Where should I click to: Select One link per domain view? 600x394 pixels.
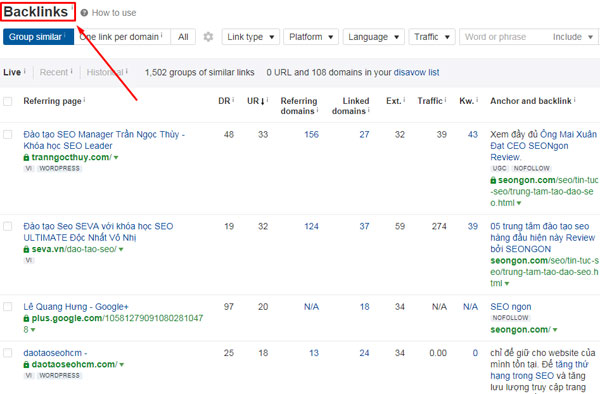point(122,37)
